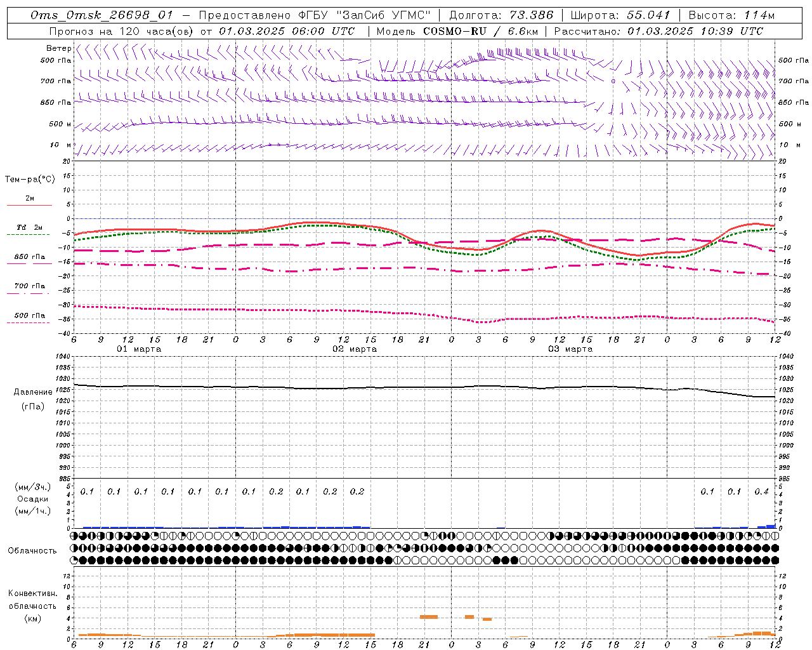Click "500 м" wind level label on left
The width and height of the screenshot is (812, 650).
60,124
